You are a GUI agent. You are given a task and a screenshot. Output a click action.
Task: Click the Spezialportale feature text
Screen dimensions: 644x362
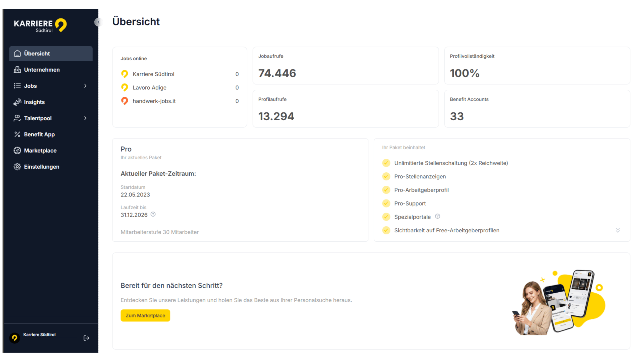tap(412, 217)
